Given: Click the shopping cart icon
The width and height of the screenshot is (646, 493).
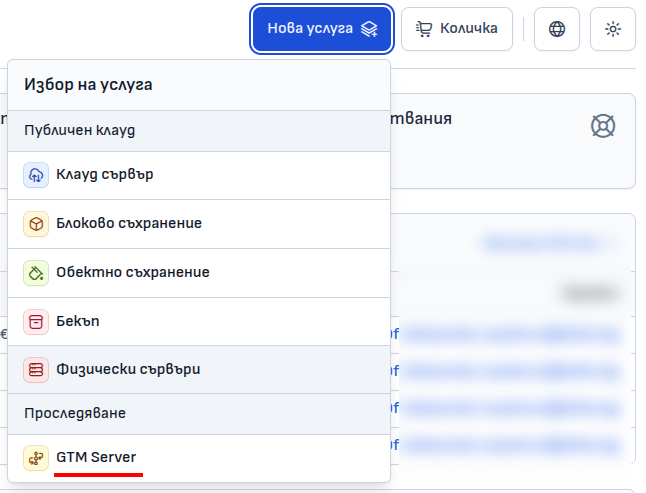Looking at the screenshot, I should (424, 29).
